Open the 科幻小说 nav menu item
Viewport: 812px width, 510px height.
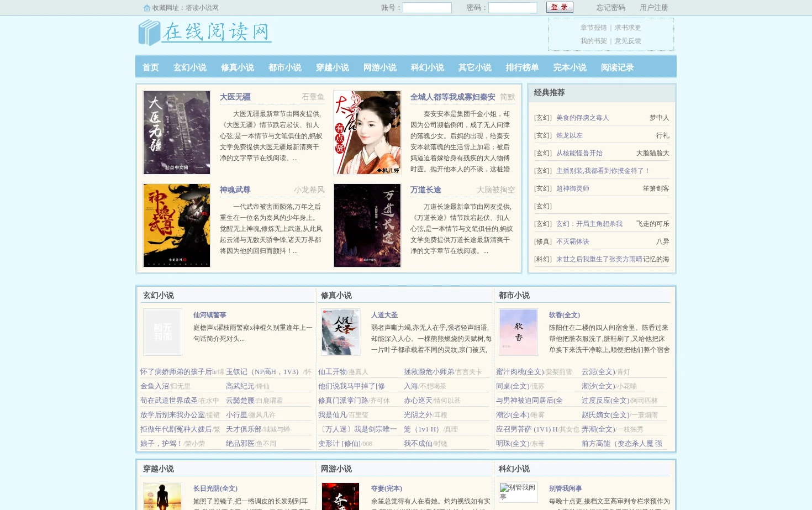(428, 67)
